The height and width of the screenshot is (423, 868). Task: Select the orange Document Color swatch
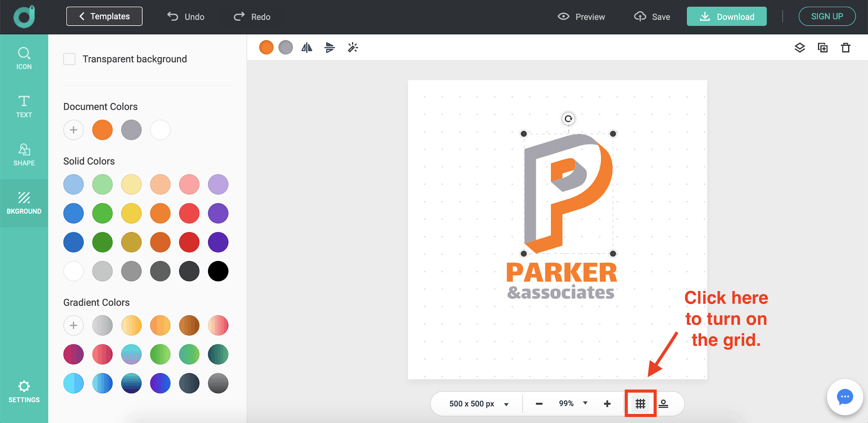102,129
